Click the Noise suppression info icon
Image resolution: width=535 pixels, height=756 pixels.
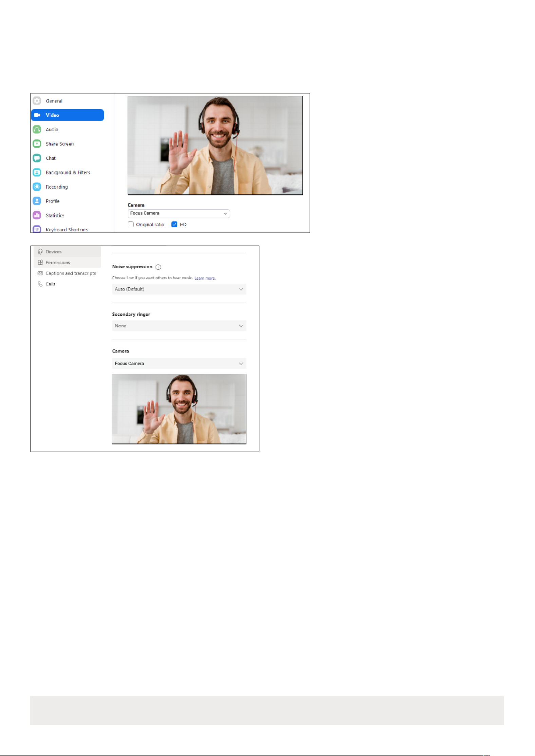click(158, 267)
